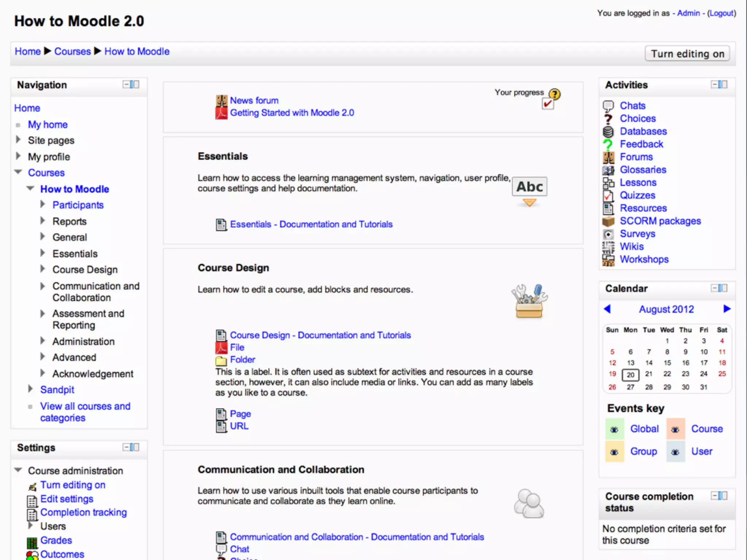Select day 20 in the calendar
The width and height of the screenshot is (747, 560).
[630, 375]
